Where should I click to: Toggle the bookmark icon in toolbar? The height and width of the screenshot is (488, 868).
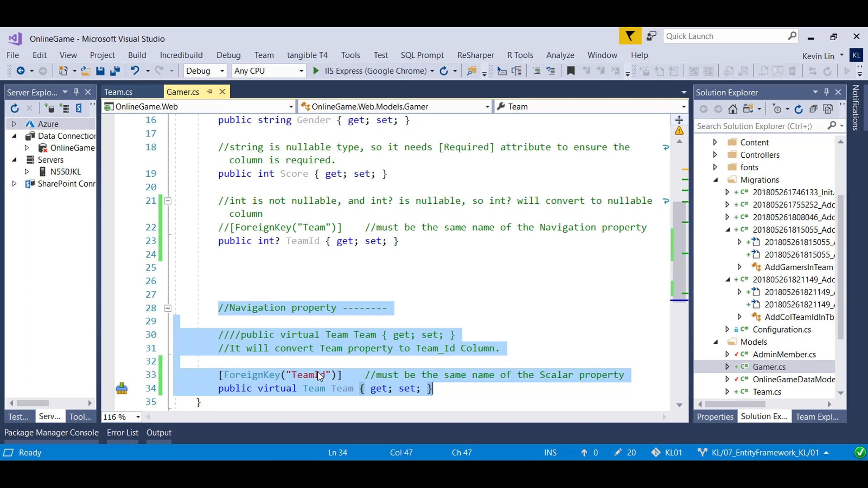[571, 71]
